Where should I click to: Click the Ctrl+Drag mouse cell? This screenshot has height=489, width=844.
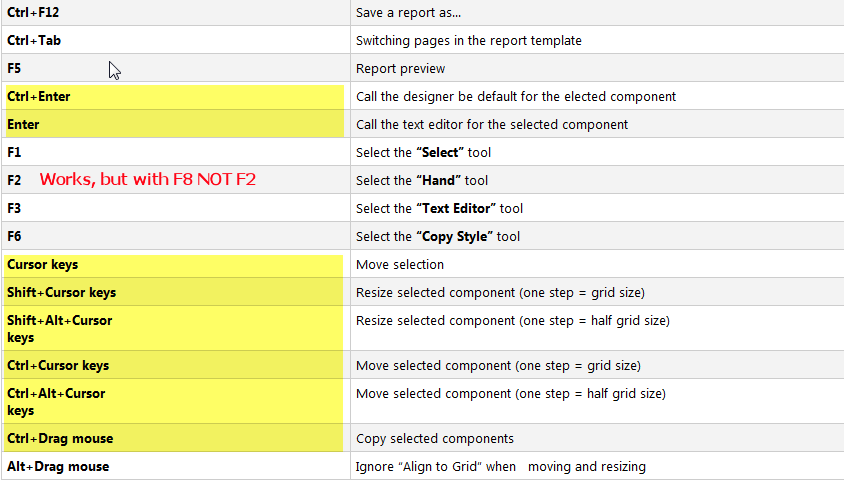tap(174, 438)
